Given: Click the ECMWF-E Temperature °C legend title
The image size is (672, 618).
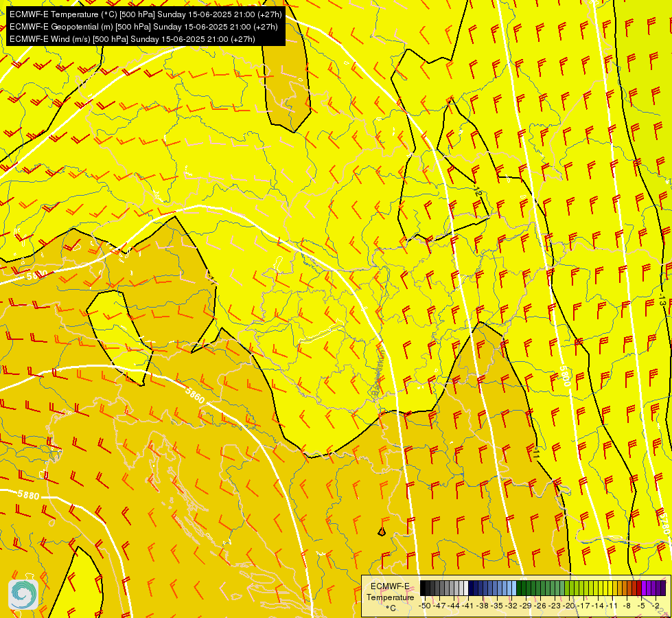Looking at the screenshot, I should click(x=391, y=597).
